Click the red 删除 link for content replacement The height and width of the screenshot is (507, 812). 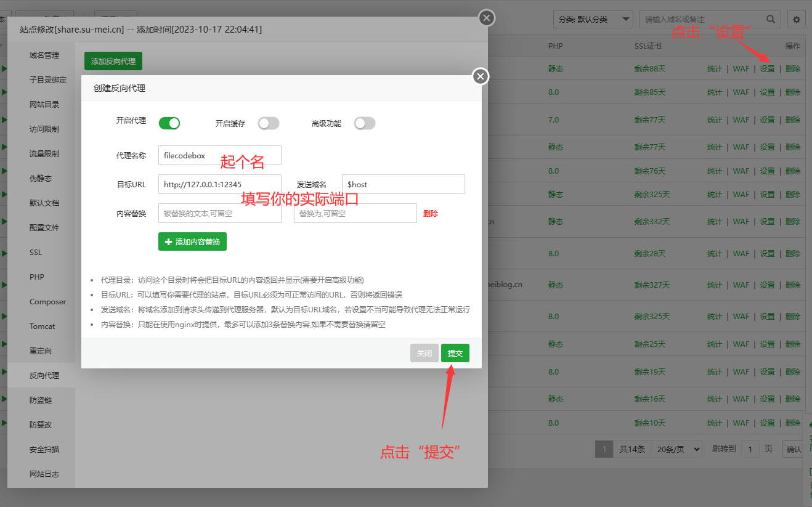click(x=430, y=214)
